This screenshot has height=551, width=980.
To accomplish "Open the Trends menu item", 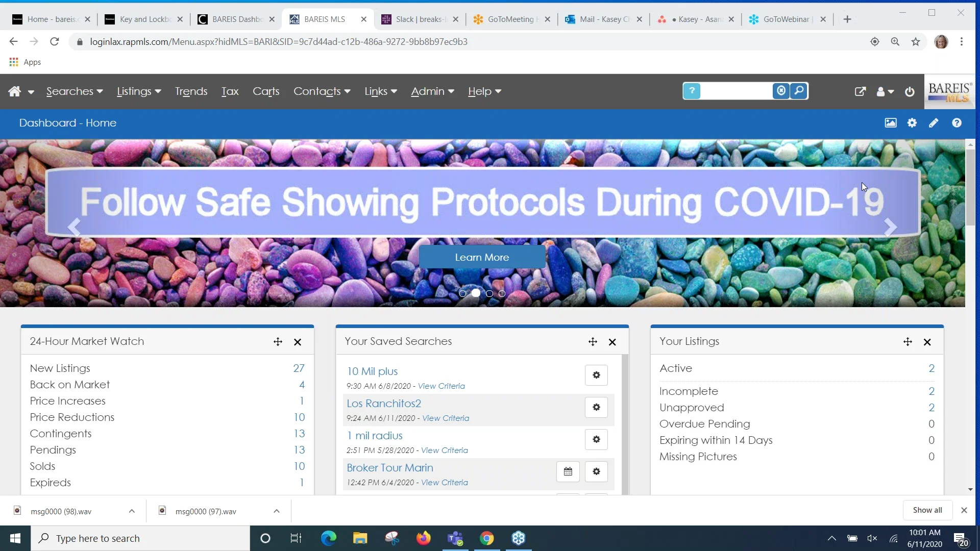I will click(191, 91).
